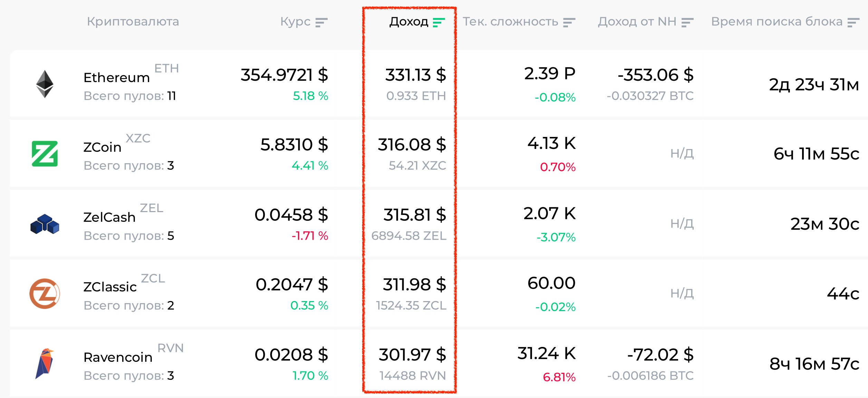Sort by Доход column header text

[409, 22]
